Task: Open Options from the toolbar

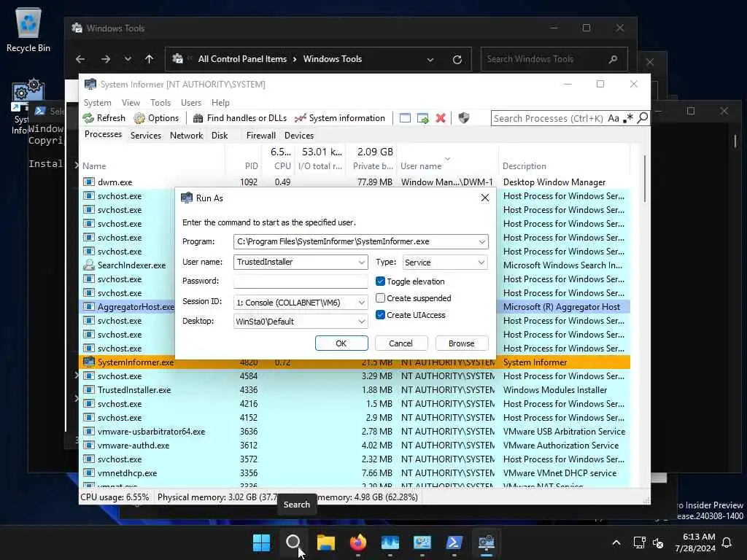Action: pyautogui.click(x=156, y=118)
